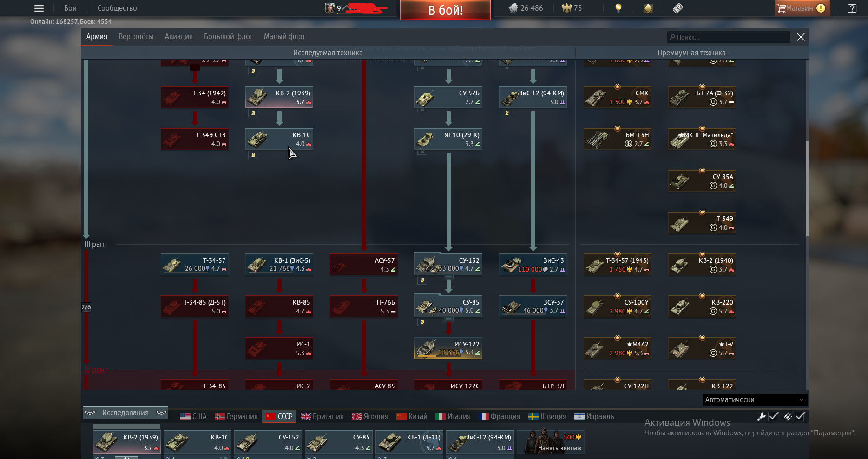Image resolution: width=868 pixels, height=459 pixels.
Task: Open the main hamburger menu
Action: click(39, 8)
